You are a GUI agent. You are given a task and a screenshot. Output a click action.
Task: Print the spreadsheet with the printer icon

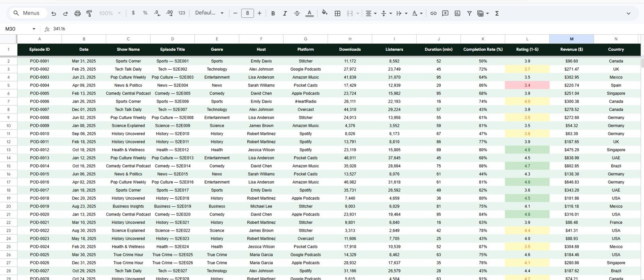77,13
